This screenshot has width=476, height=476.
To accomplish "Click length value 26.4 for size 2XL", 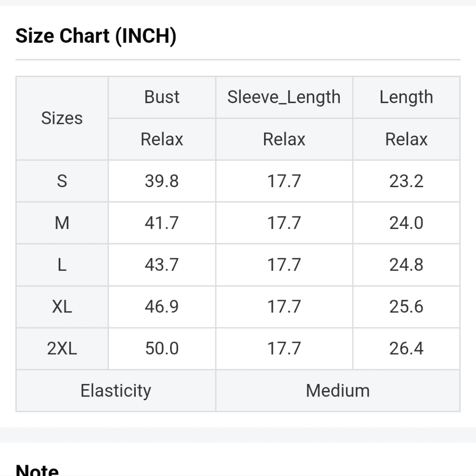I will tap(406, 348).
